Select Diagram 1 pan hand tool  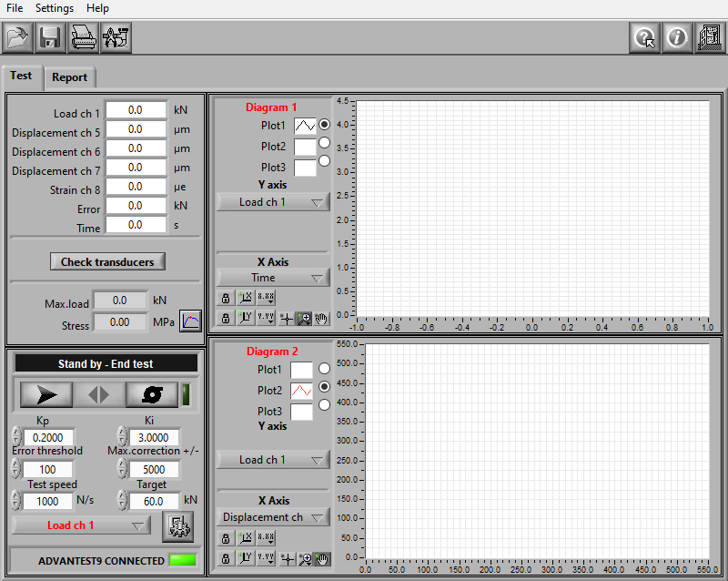click(x=321, y=318)
